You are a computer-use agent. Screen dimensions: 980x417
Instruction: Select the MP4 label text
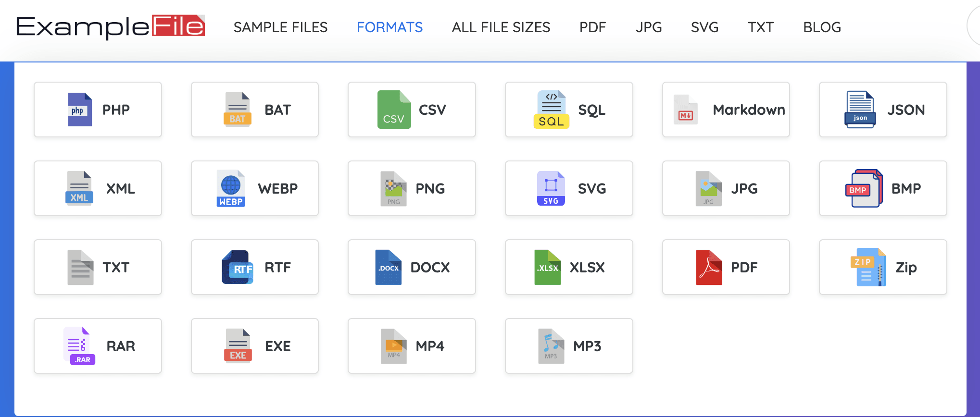(430, 346)
